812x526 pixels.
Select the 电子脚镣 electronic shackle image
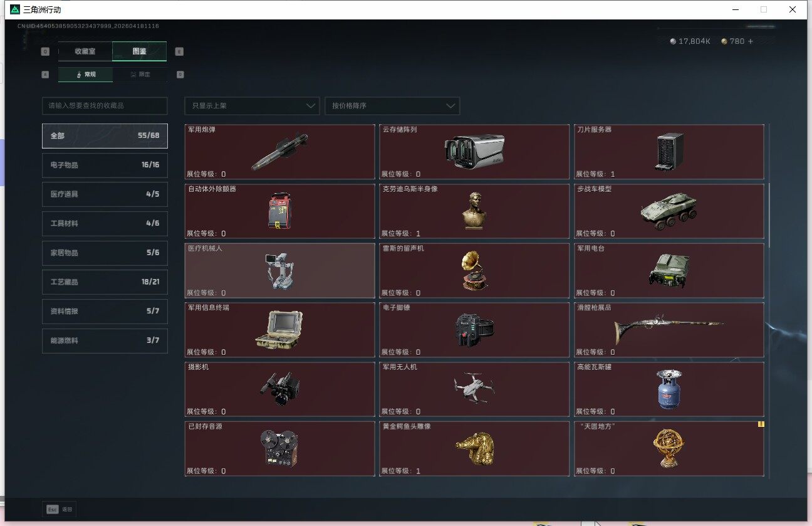[474, 330]
